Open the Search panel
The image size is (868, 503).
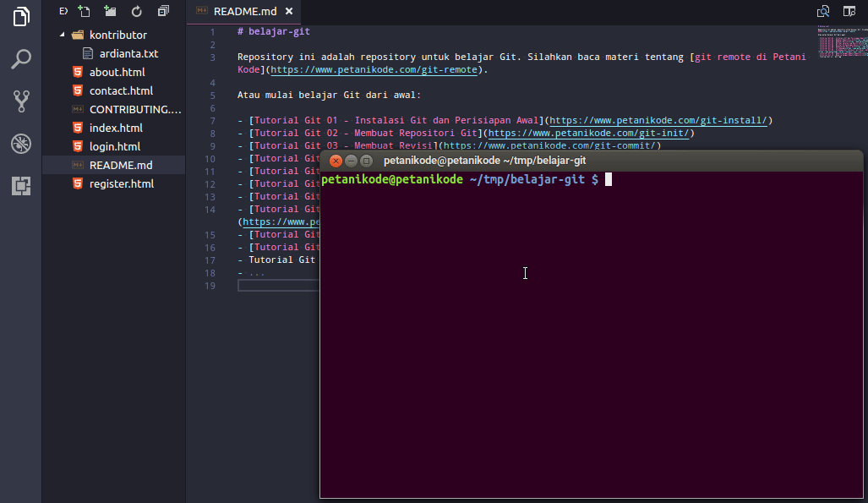(x=20, y=59)
